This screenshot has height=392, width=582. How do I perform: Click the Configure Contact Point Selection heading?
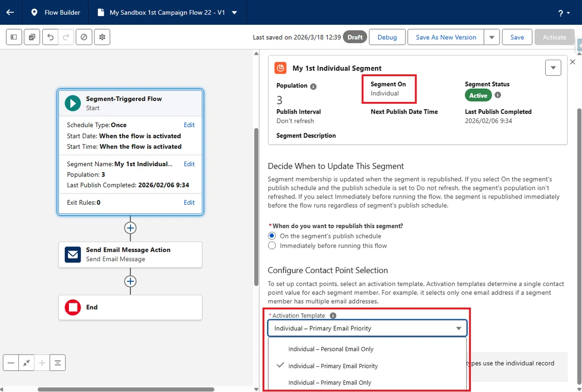[x=328, y=270]
